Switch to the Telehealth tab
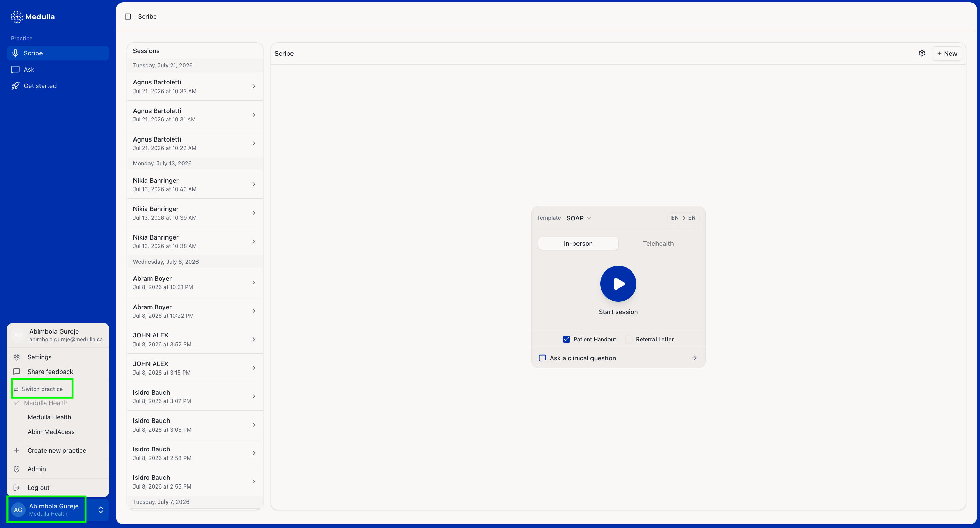The width and height of the screenshot is (980, 528). click(x=658, y=243)
